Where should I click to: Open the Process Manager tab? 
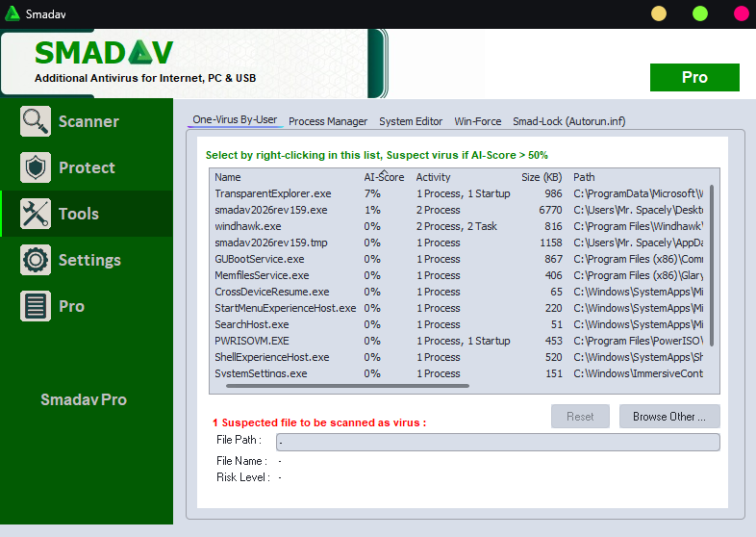(328, 121)
